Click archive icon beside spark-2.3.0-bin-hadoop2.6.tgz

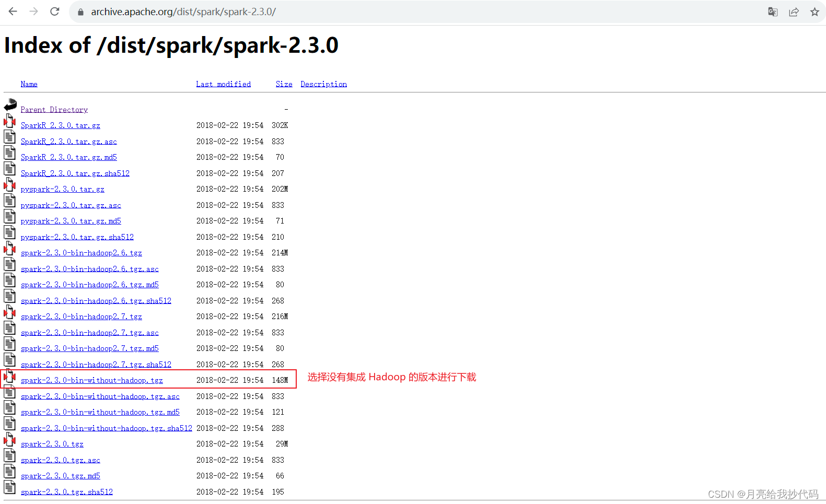(x=10, y=249)
